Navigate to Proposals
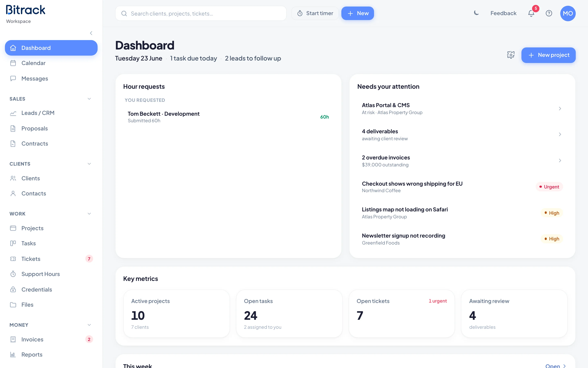The width and height of the screenshot is (588, 368). tap(51, 129)
